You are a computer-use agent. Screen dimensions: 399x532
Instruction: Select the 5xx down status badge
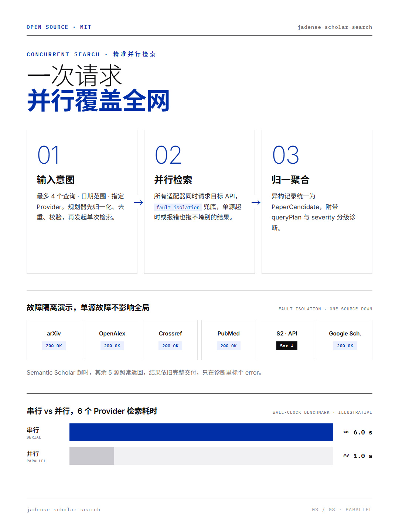[287, 346]
